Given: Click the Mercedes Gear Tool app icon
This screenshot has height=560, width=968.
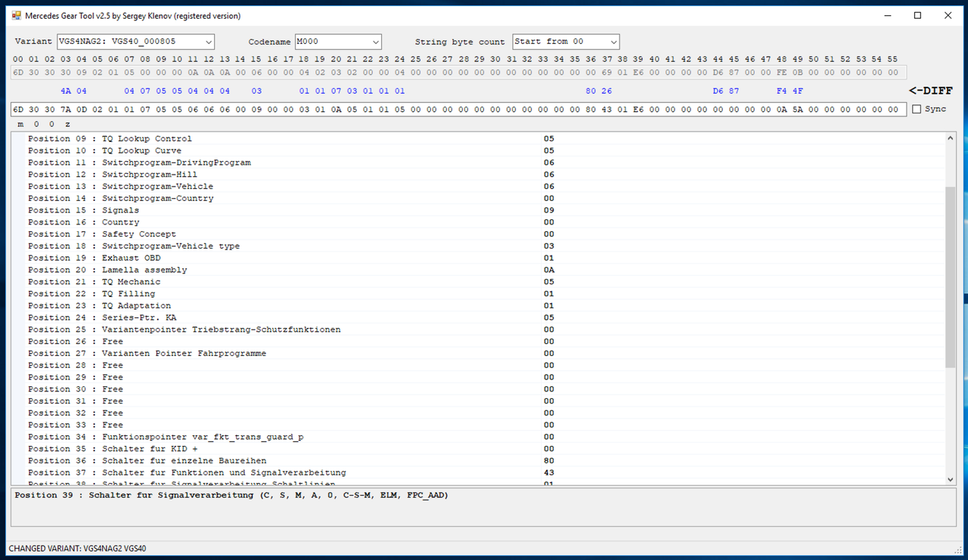Looking at the screenshot, I should click(x=16, y=16).
